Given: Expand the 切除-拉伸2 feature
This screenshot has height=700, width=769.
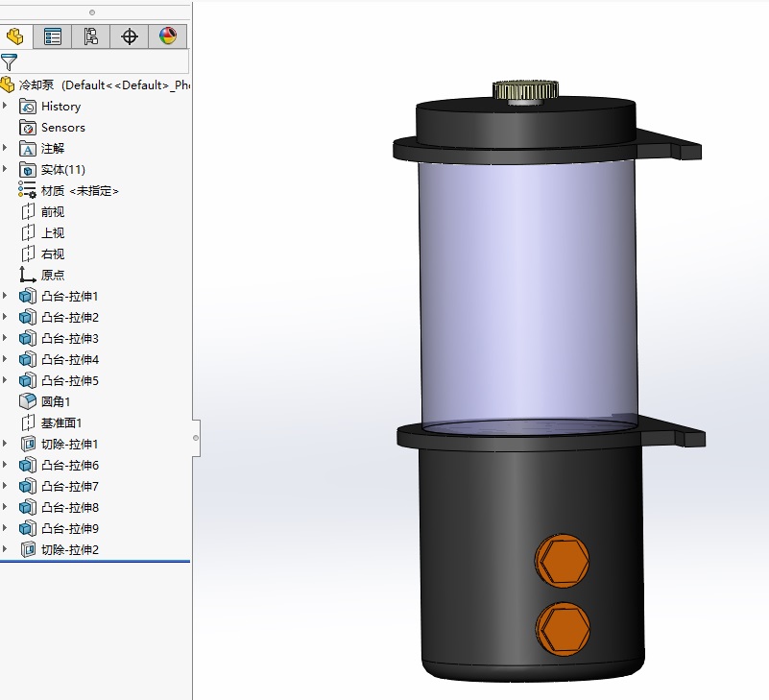Looking at the screenshot, I should coord(5,548).
